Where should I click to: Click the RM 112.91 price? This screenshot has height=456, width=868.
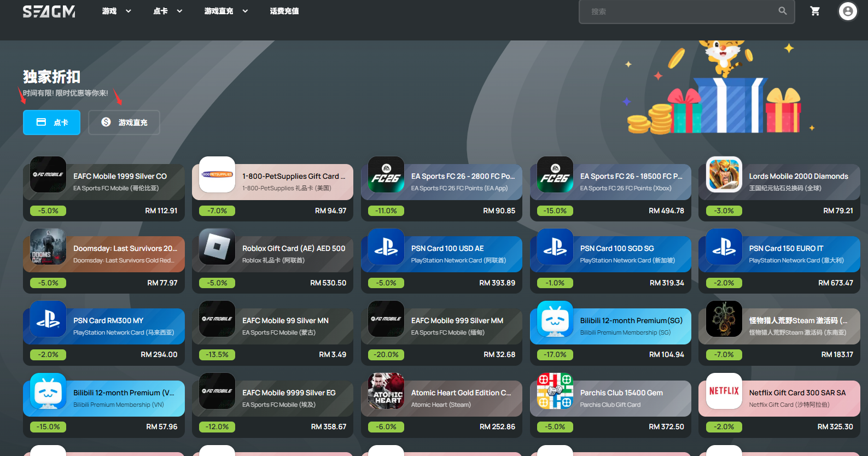[161, 211]
